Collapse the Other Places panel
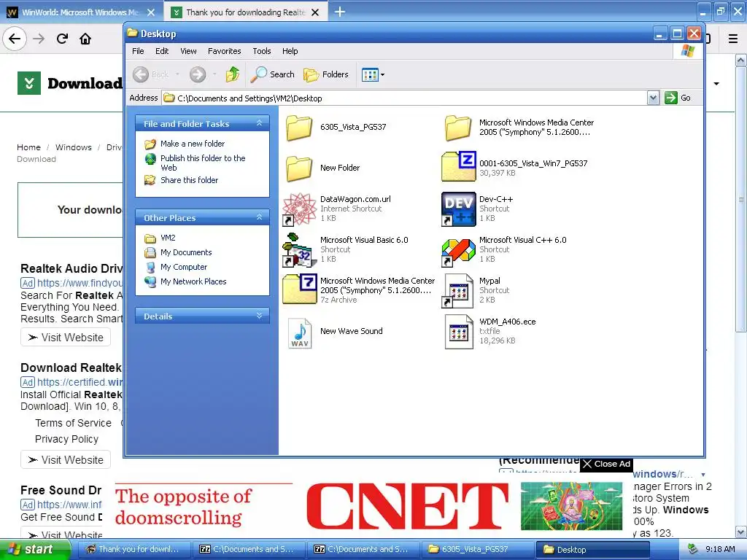 (x=259, y=217)
